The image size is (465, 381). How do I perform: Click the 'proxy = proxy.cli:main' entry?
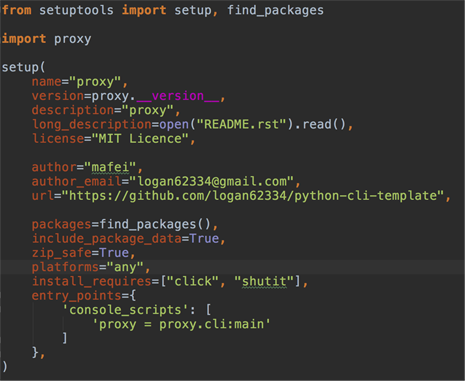[x=181, y=324]
